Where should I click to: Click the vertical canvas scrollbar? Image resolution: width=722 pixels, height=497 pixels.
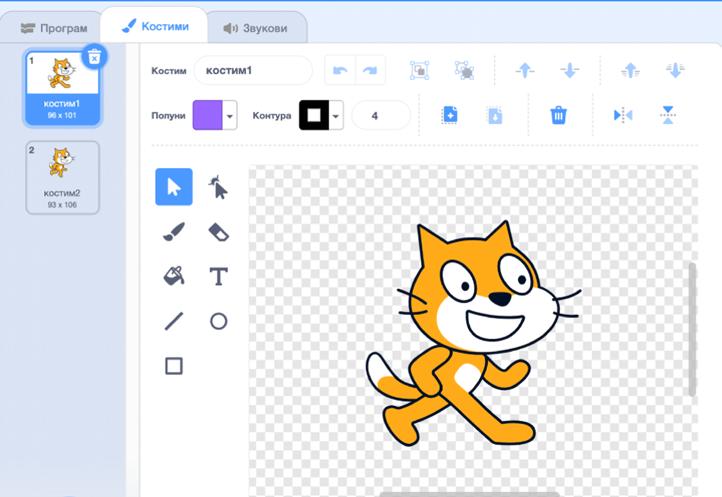pos(692,329)
